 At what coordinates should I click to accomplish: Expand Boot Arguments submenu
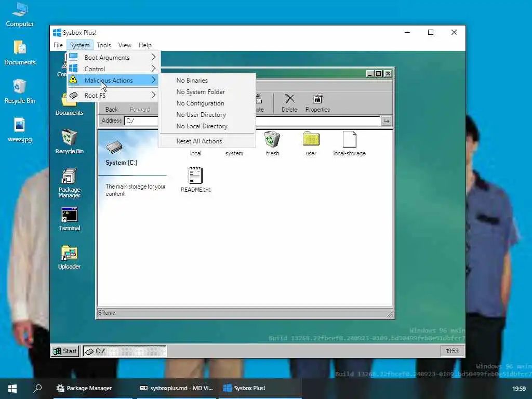[113, 57]
